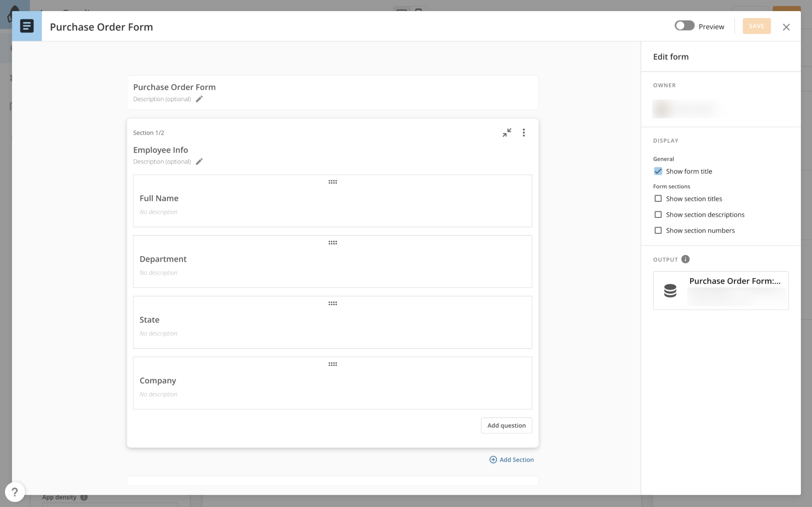Click the blue form document icon in header
Viewport: 812px width, 507px height.
[x=26, y=26]
